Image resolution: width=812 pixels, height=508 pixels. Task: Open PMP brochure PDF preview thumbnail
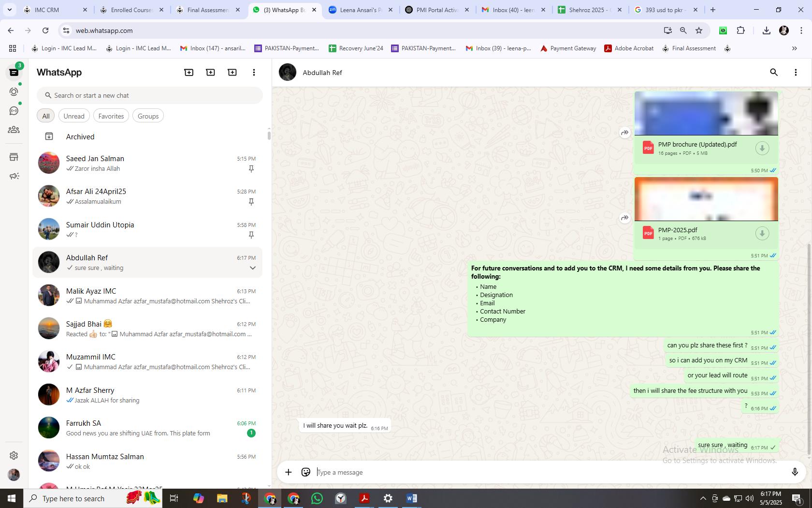click(706, 113)
